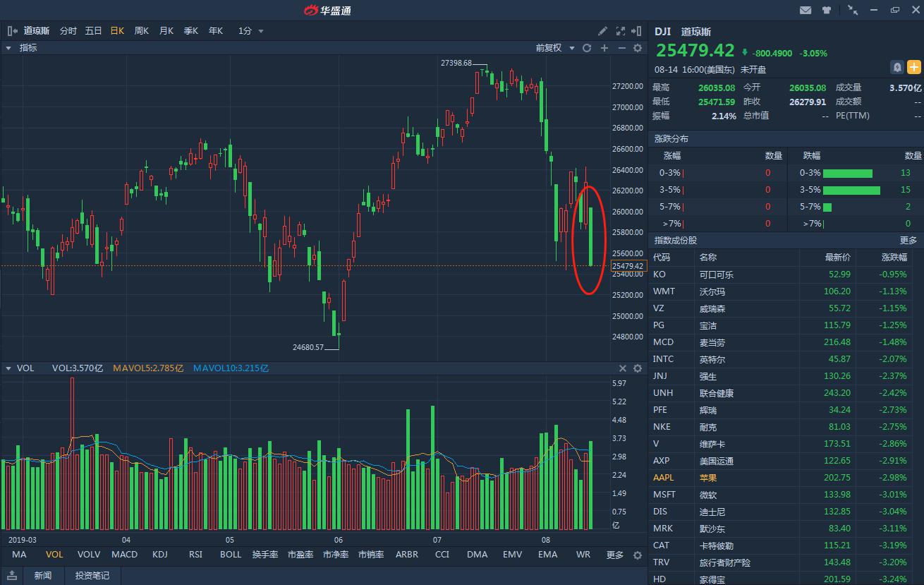The image size is (924, 585).
Task: Expand the 指标 indicator section
Action: (8, 48)
